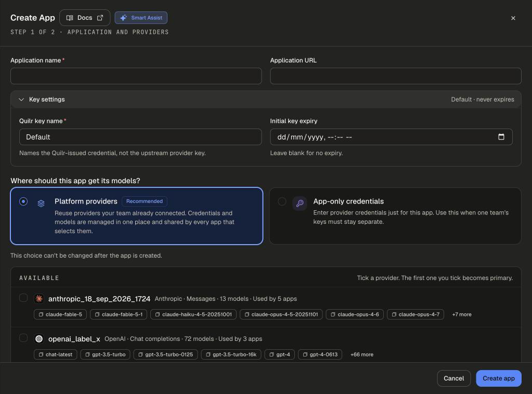
Task: Select the App-only credentials radio option
Action: (x=282, y=201)
